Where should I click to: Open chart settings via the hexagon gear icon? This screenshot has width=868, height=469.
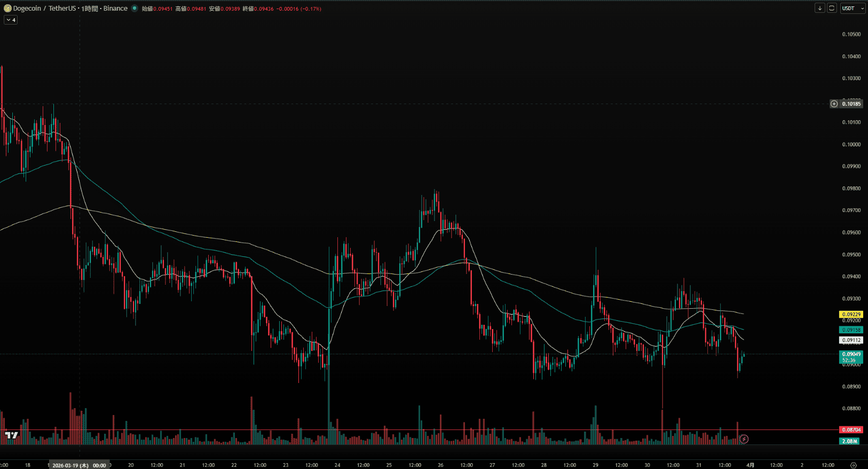point(853,465)
